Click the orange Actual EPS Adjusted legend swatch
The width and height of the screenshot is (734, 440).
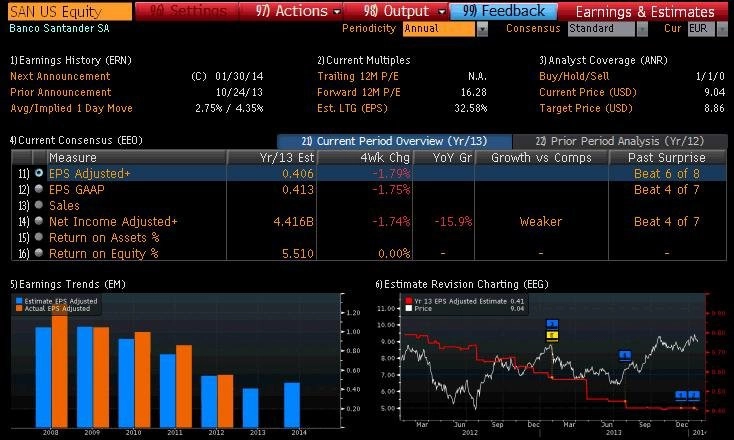[x=19, y=308]
